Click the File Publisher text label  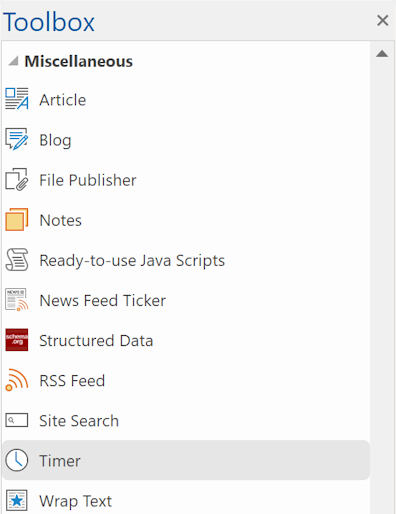click(x=88, y=180)
